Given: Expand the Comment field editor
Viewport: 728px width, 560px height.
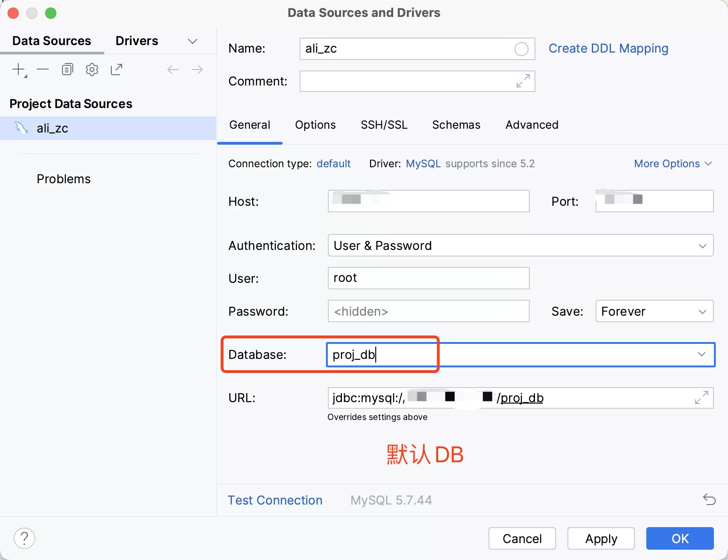Looking at the screenshot, I should 523,81.
